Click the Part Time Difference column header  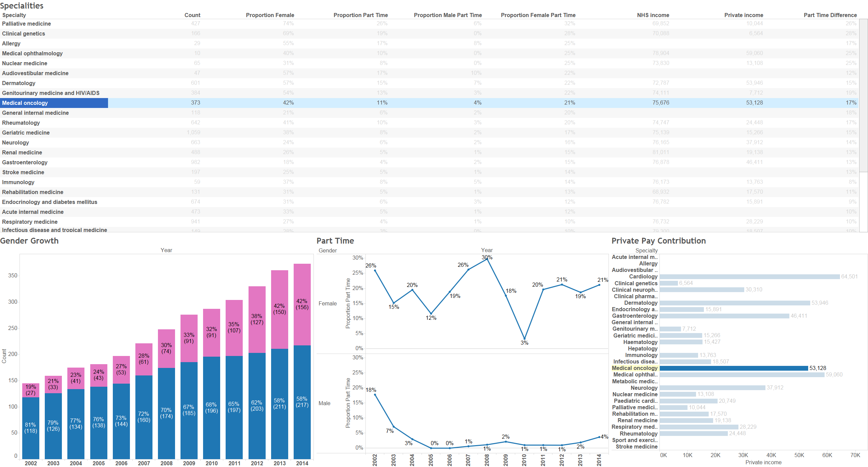(x=830, y=15)
